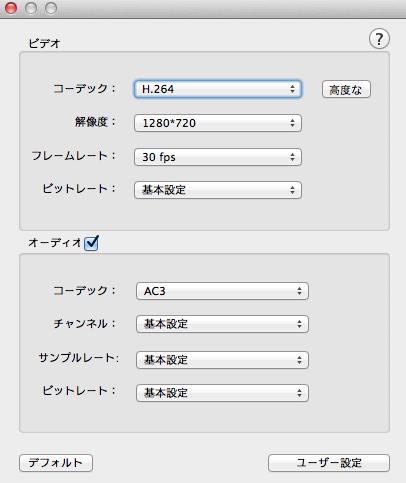The height and width of the screenshot is (483, 406).
Task: Open the audio ビットレート dropdown
Action: (222, 393)
